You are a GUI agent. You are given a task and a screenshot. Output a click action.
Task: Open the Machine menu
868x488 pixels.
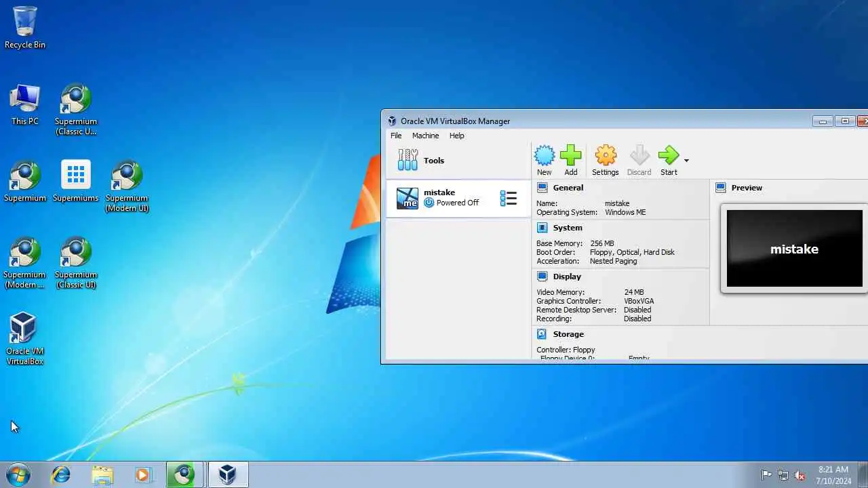pyautogui.click(x=425, y=136)
